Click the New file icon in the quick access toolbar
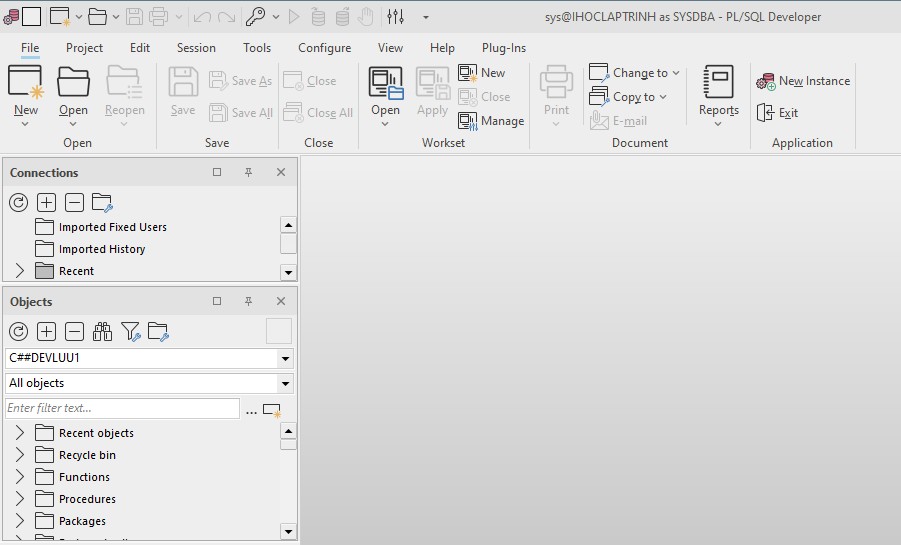The width and height of the screenshot is (901, 545). [60, 17]
